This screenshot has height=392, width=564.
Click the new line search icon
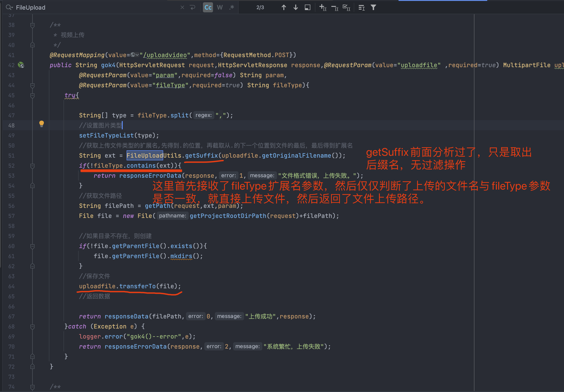(193, 7)
